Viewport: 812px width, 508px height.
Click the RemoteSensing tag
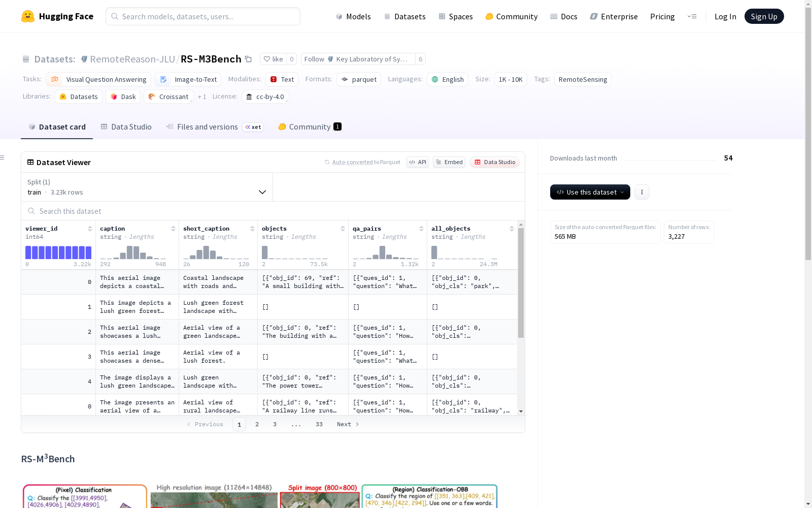[x=583, y=79]
